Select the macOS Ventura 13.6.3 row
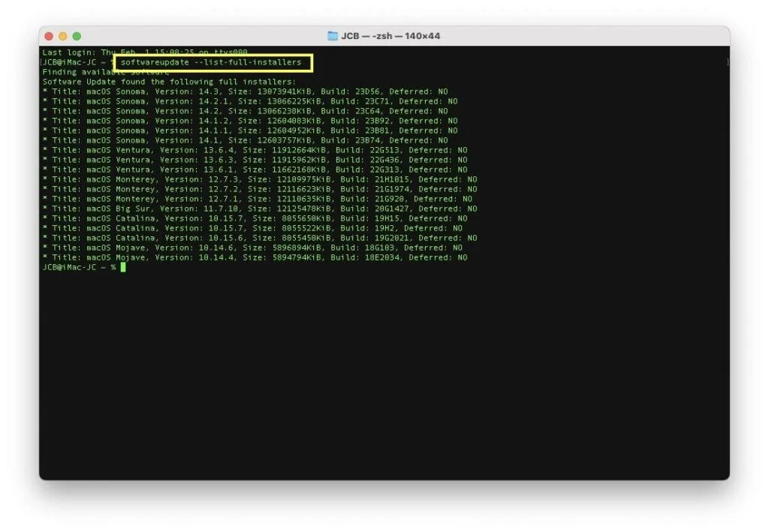The height and width of the screenshot is (532, 769). (255, 160)
